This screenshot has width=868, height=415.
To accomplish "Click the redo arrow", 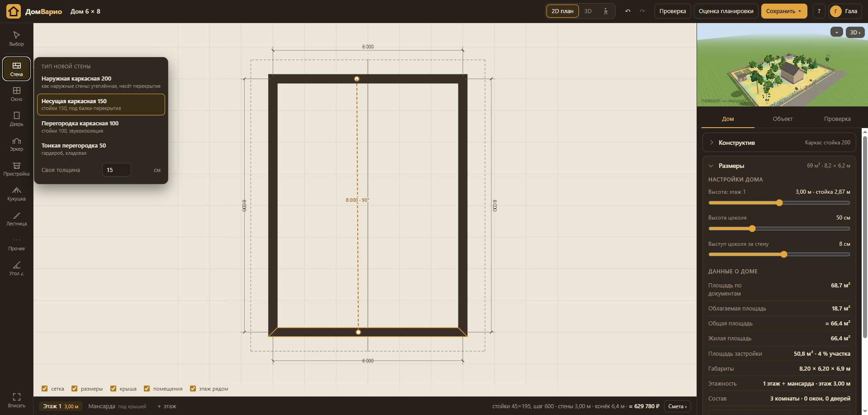I will [x=642, y=11].
